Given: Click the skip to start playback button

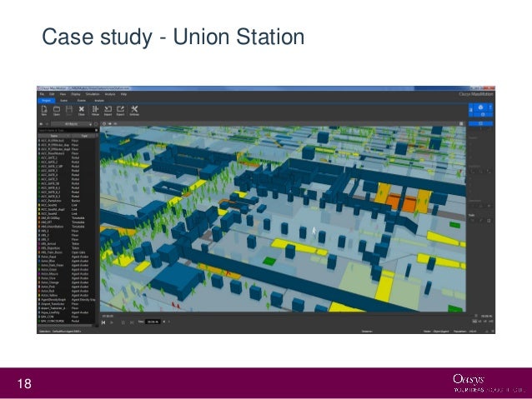Looking at the screenshot, I should coord(103,322).
